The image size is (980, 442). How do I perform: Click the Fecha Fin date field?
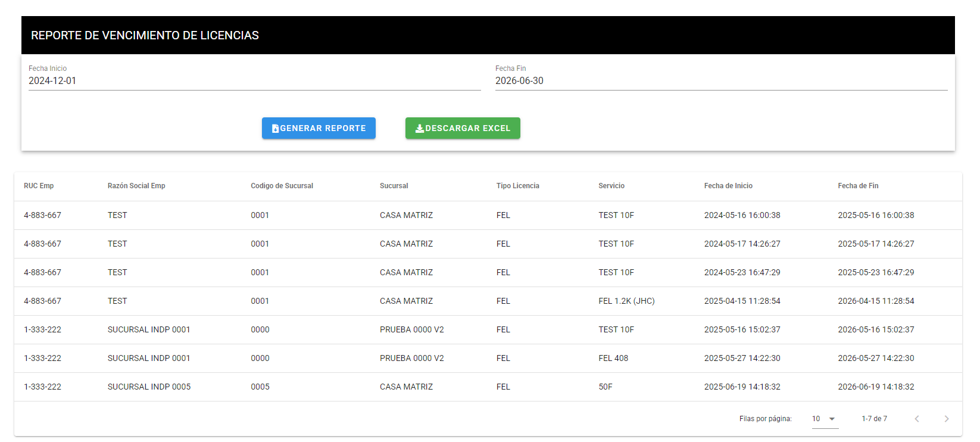(720, 81)
